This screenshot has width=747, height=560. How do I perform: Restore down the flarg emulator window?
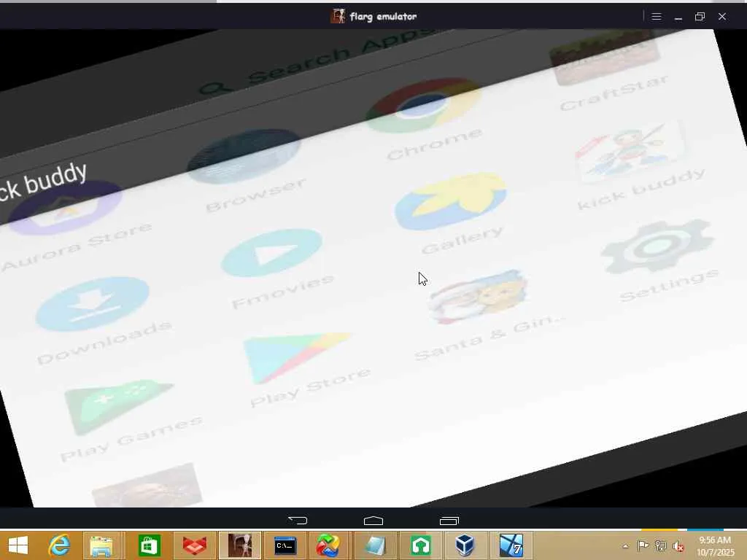coord(700,17)
